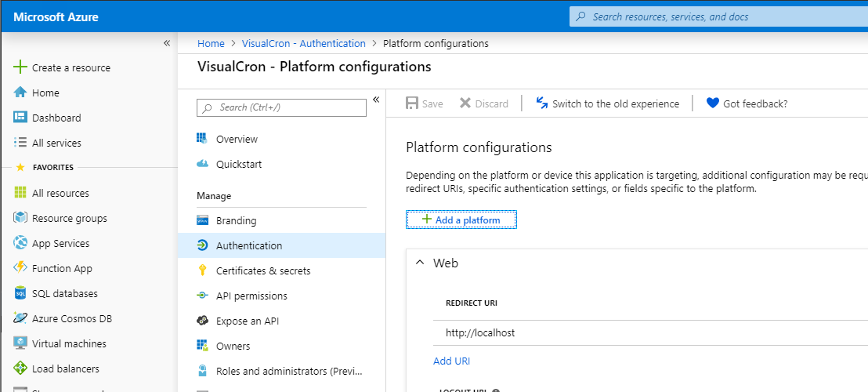The image size is (868, 392).
Task: Click the App Services globe icon
Action: coord(20,243)
